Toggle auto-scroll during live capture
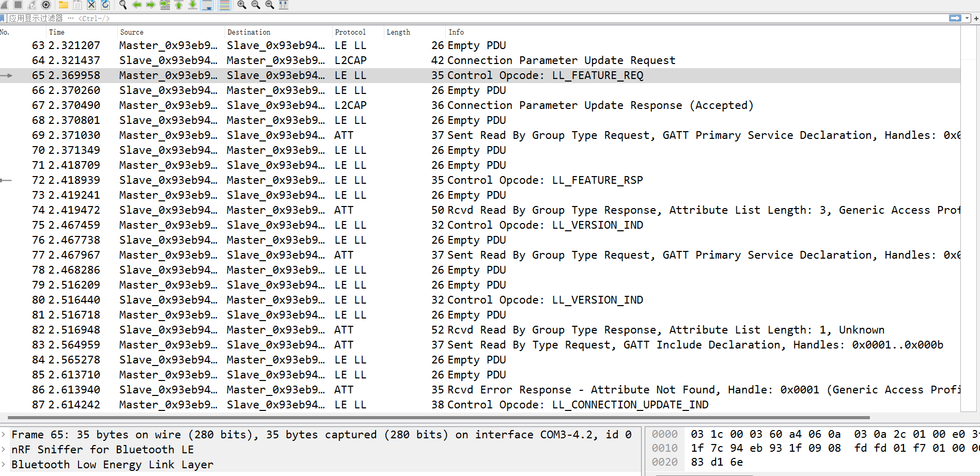 207,5
